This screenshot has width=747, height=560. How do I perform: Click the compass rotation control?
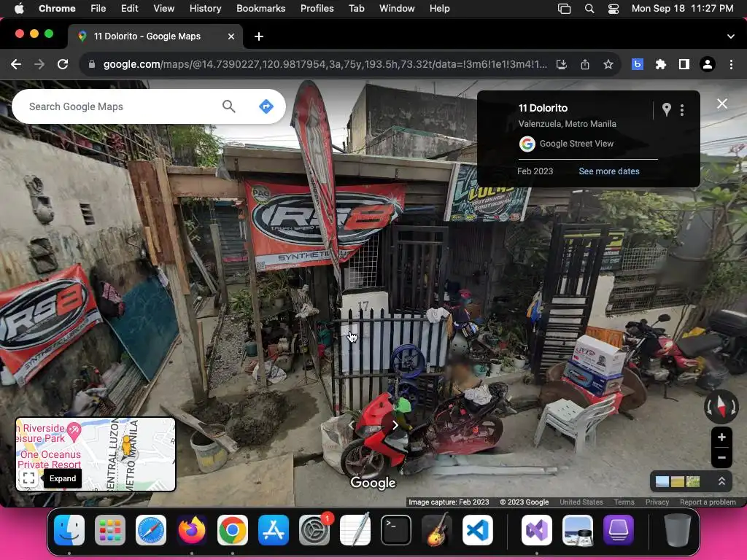pos(721,408)
